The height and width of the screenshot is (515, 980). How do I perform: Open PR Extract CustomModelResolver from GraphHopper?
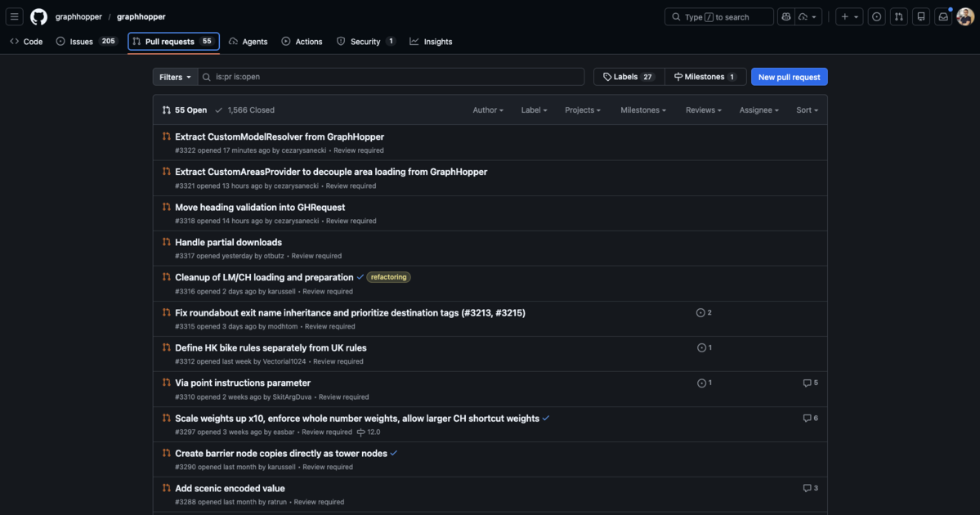click(x=280, y=137)
